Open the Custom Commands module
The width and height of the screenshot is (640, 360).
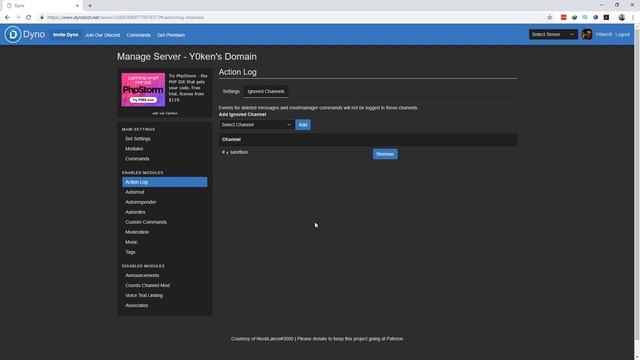pyautogui.click(x=164, y=222)
